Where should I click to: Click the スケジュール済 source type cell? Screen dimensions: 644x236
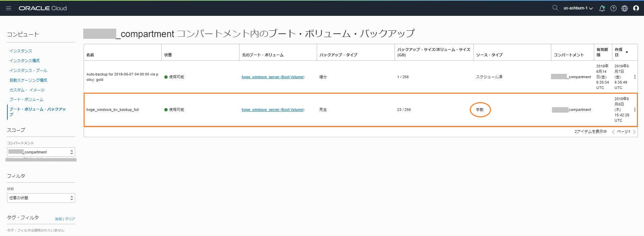coord(489,77)
